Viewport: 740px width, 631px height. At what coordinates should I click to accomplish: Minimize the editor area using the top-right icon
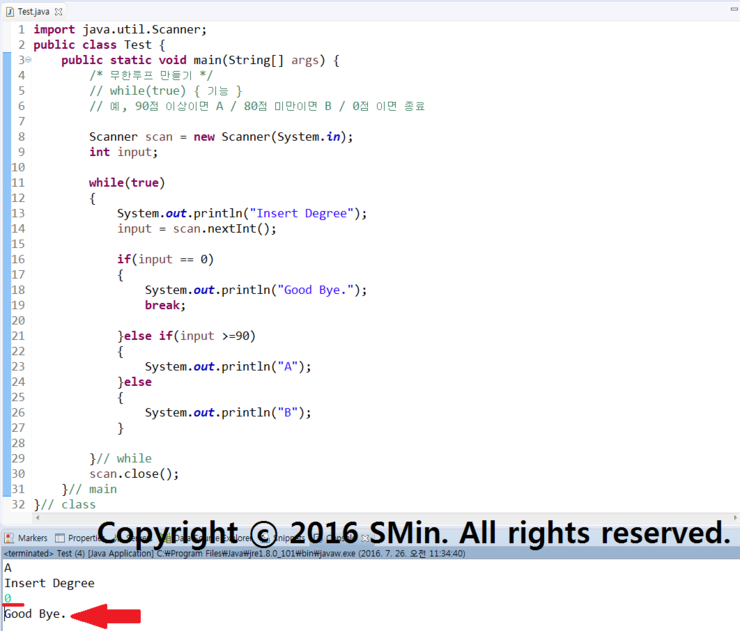pos(734,8)
